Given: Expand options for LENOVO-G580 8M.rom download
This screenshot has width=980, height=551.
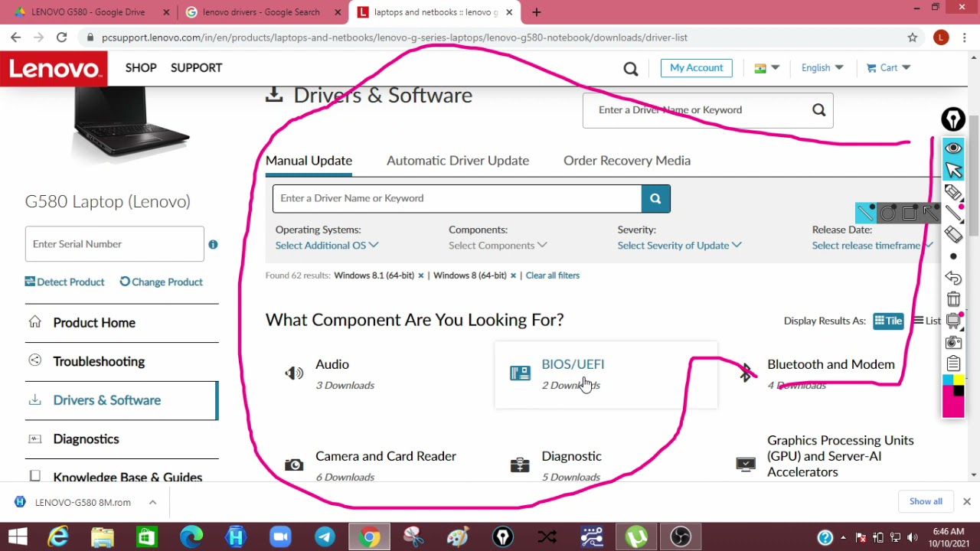Looking at the screenshot, I should point(153,503).
